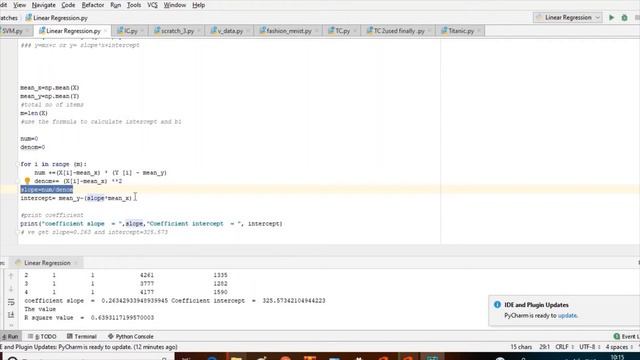Click the for i in range(m) line

point(53,164)
